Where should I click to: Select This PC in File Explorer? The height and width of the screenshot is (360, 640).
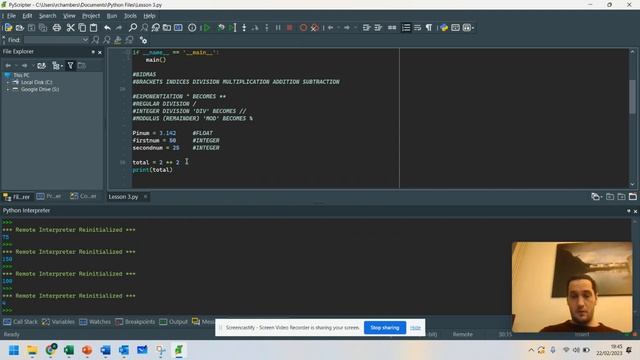coord(21,75)
